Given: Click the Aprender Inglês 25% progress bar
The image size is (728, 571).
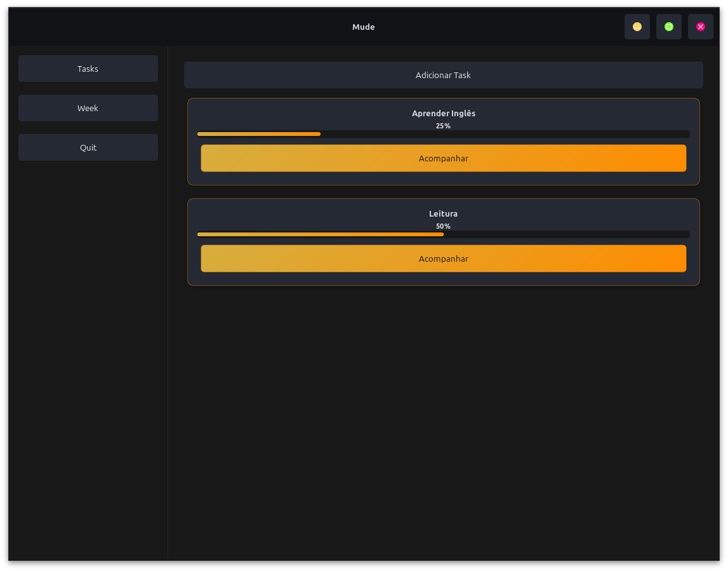Looking at the screenshot, I should [444, 134].
